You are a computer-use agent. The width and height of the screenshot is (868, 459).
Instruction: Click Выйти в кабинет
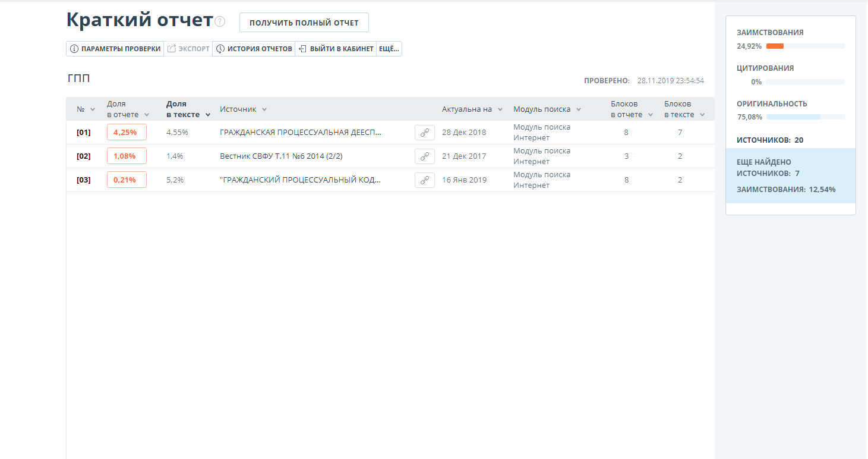coord(336,49)
